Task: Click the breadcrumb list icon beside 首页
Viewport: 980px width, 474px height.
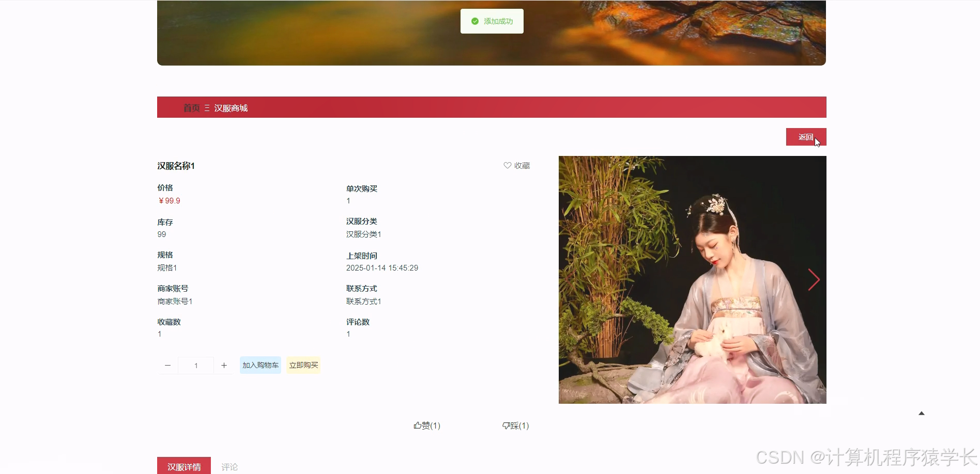Action: 207,107
